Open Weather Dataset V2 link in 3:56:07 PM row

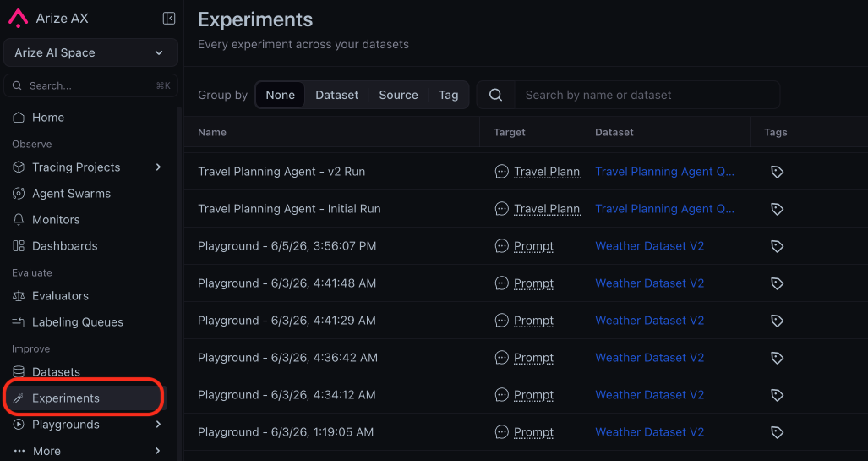coord(649,246)
